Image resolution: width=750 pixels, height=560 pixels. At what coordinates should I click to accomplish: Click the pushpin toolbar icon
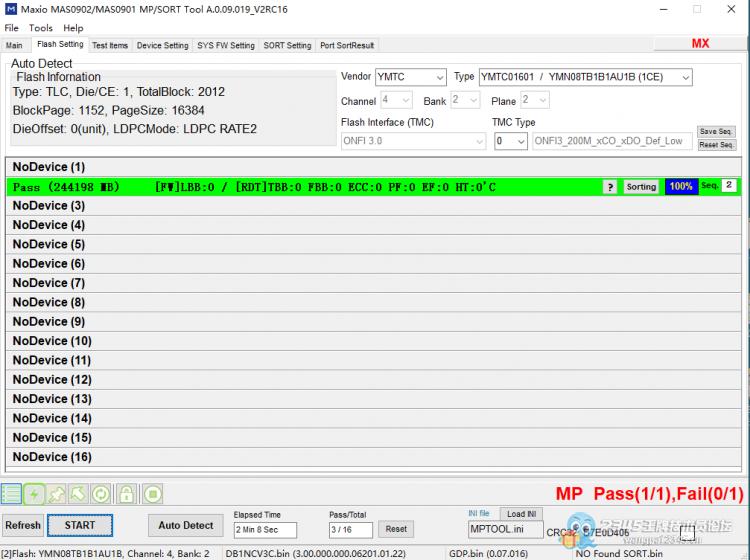point(56,494)
